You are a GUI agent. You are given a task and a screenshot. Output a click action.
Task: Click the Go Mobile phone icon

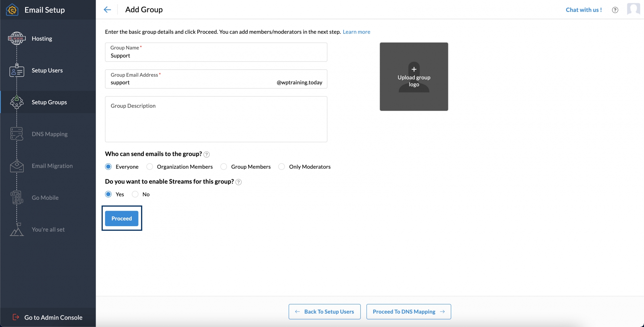point(16,197)
